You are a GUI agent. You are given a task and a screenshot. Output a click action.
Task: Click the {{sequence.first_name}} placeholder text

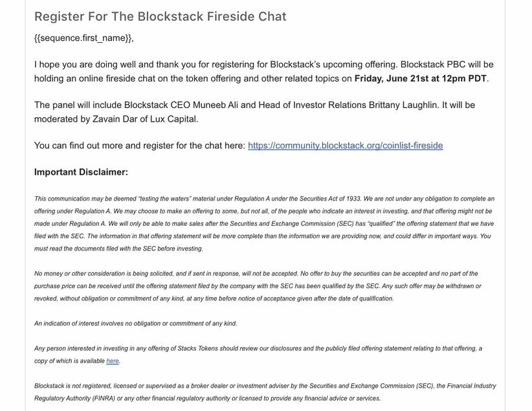click(x=83, y=38)
